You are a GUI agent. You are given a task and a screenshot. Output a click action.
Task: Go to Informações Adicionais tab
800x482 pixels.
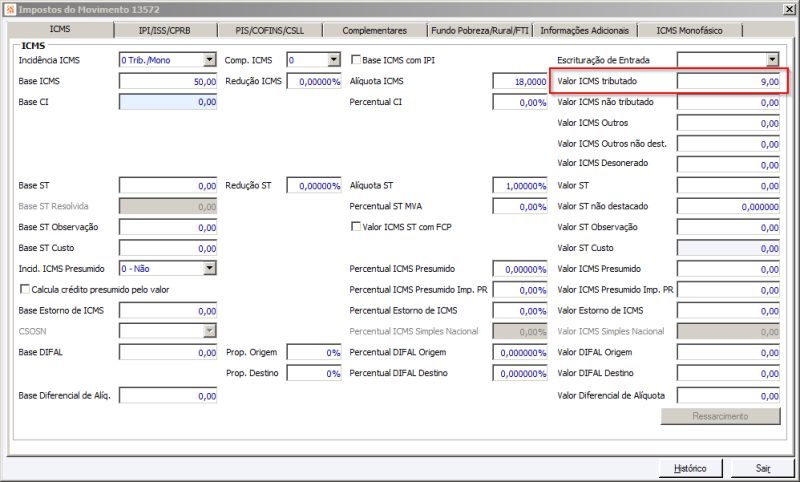click(585, 31)
